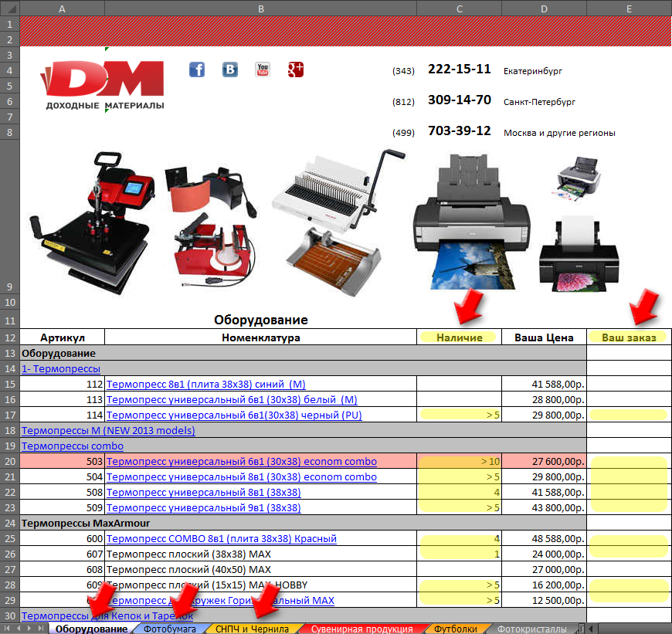672x634 pixels.
Task: Open Термопресс универсальный 8в1 (38х38) link
Action: coord(204,492)
